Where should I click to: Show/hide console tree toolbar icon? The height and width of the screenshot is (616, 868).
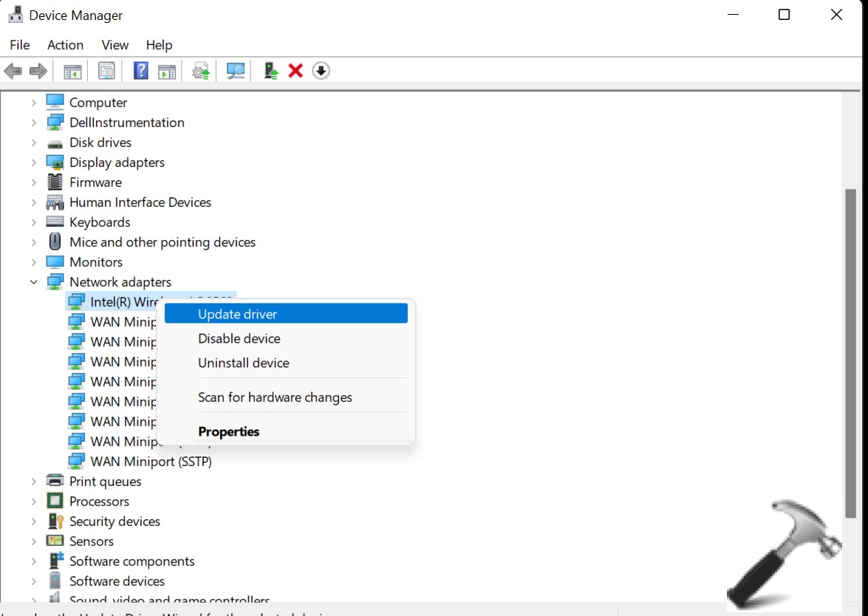72,71
